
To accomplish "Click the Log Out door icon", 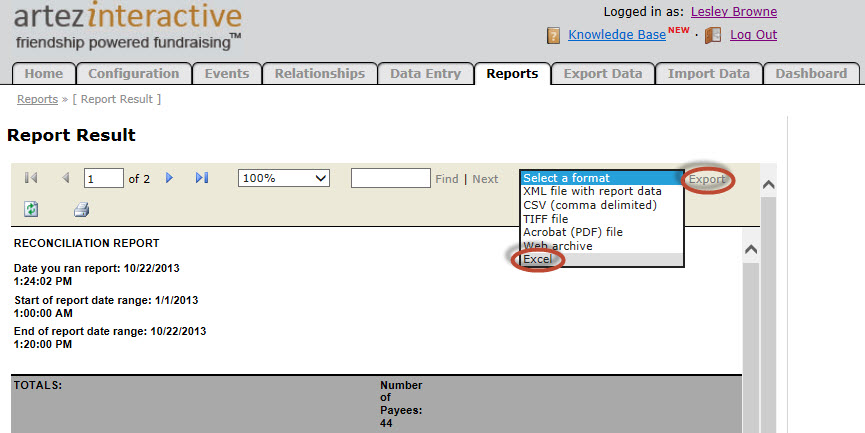I will (x=713, y=35).
